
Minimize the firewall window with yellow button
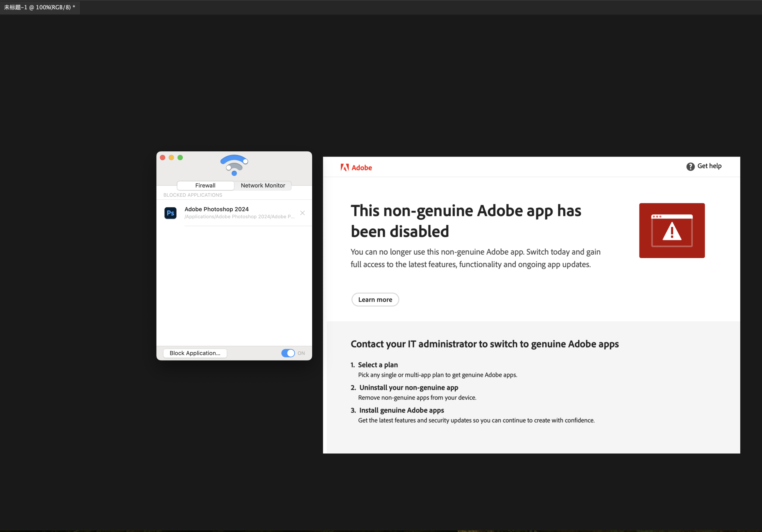click(x=171, y=158)
